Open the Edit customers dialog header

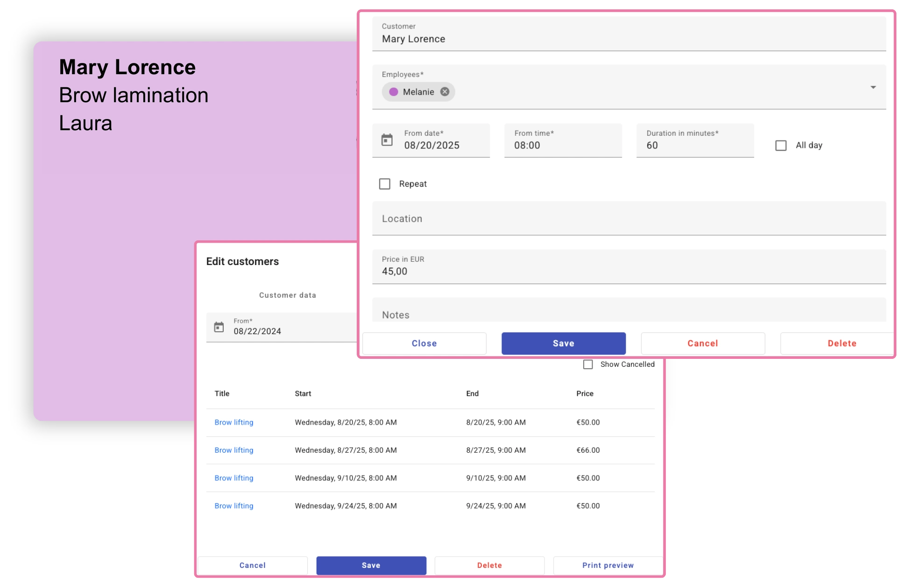pos(243,261)
